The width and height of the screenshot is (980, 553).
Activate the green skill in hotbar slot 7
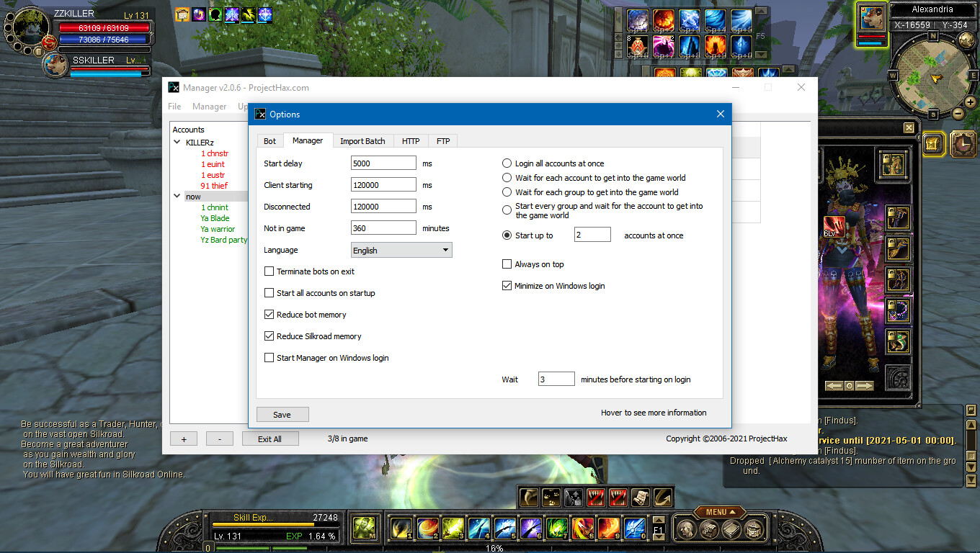pyautogui.click(x=556, y=529)
